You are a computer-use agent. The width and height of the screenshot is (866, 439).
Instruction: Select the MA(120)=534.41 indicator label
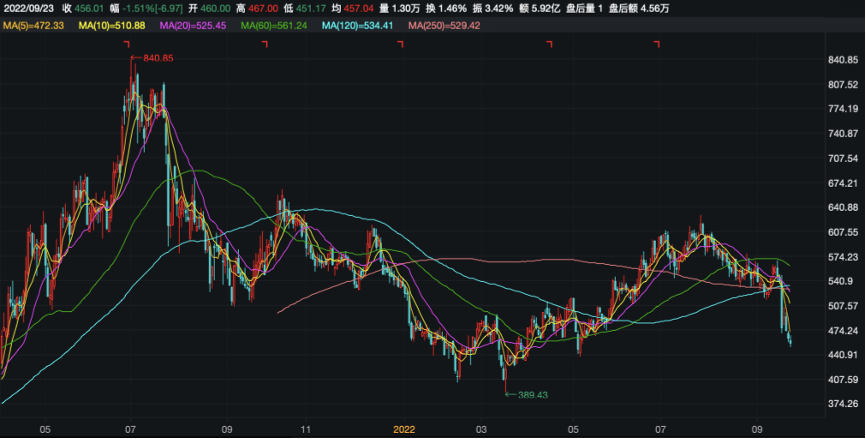click(357, 25)
